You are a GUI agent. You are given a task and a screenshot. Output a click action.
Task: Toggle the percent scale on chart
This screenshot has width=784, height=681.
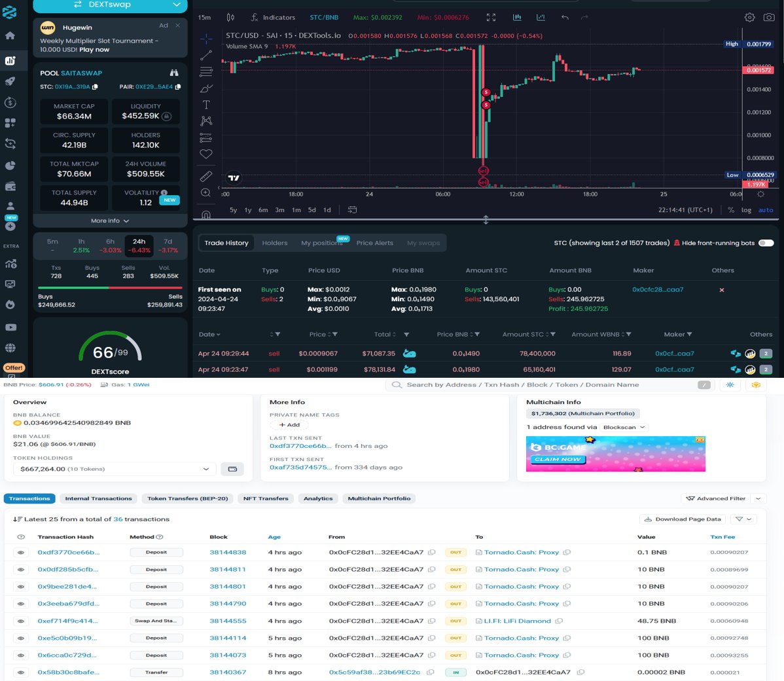pyautogui.click(x=731, y=210)
